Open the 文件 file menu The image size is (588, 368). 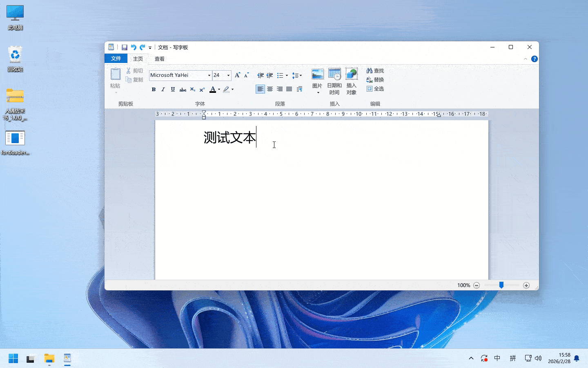click(x=116, y=58)
